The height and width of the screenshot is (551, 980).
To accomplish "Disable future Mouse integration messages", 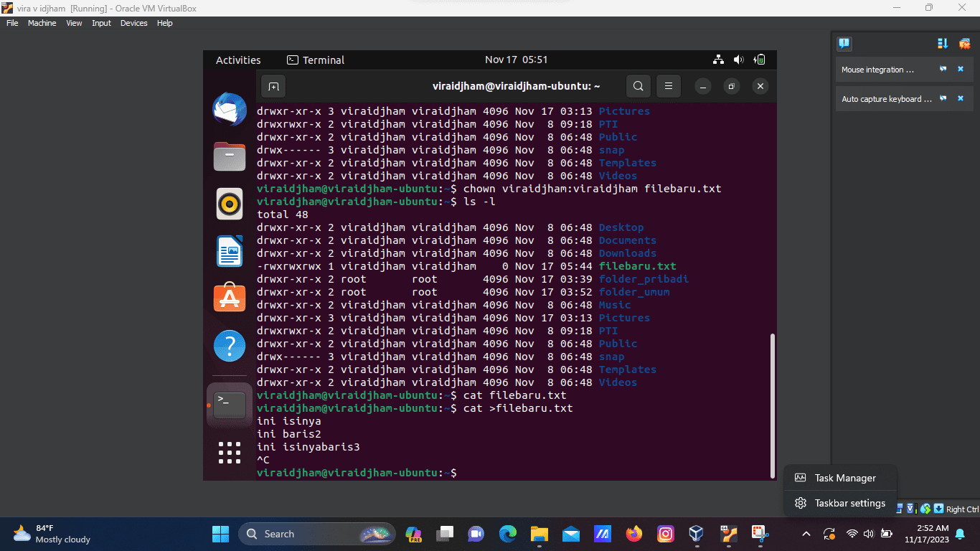I will click(x=943, y=70).
